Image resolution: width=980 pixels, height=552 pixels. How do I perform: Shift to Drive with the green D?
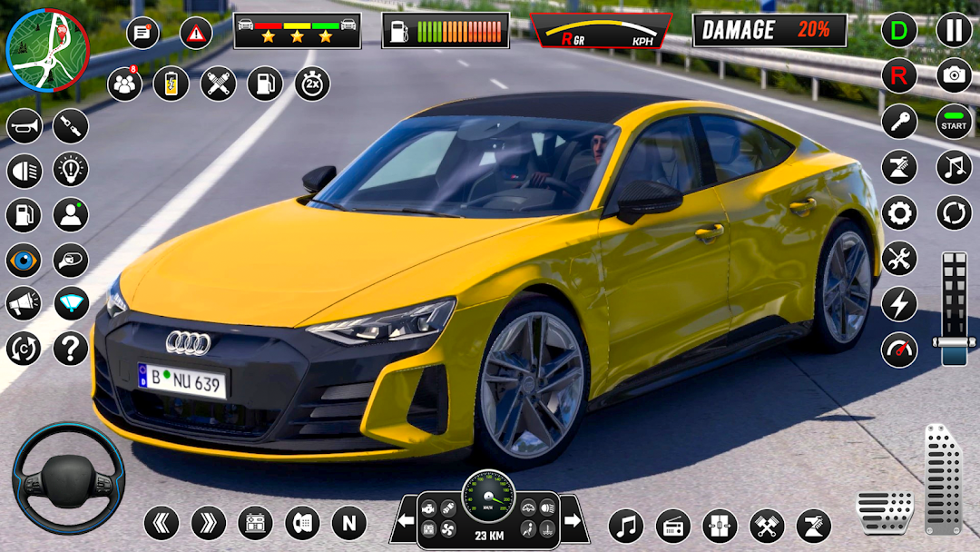click(899, 30)
